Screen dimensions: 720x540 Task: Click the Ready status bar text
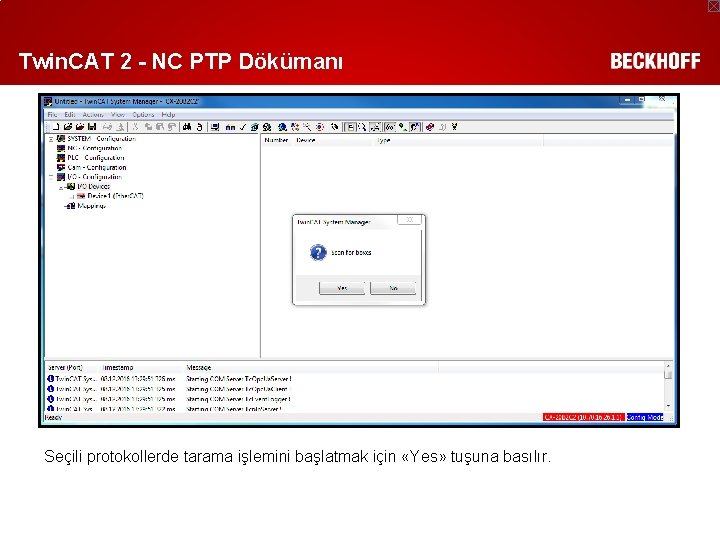pos(53,417)
